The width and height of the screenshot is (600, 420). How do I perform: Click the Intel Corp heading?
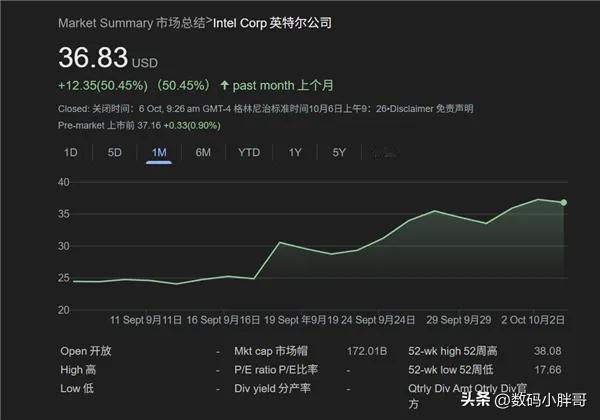[x=272, y=23]
